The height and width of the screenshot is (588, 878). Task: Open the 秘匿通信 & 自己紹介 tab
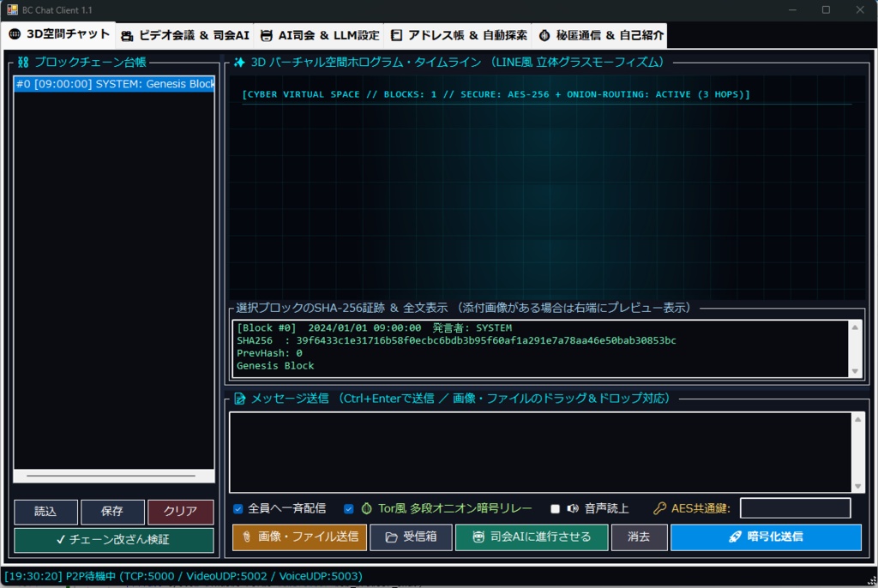tap(599, 35)
